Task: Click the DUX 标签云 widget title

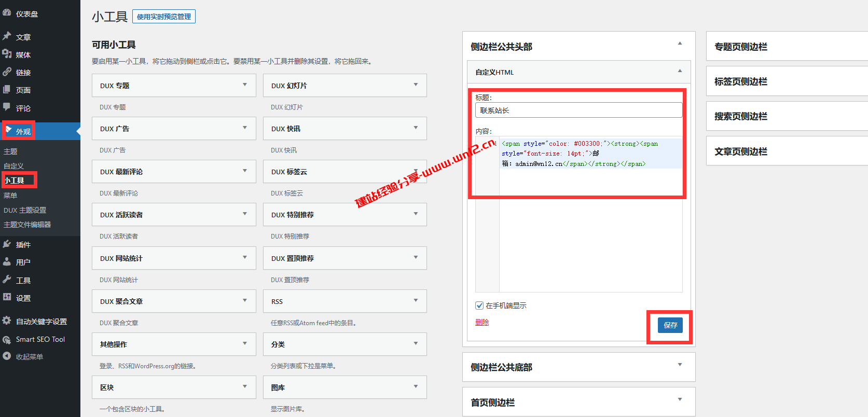Action: coord(289,172)
